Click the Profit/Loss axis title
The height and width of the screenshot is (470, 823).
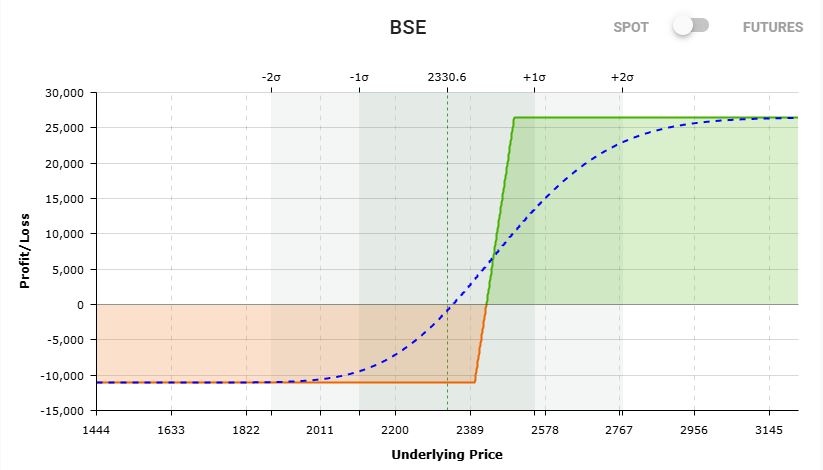click(25, 251)
